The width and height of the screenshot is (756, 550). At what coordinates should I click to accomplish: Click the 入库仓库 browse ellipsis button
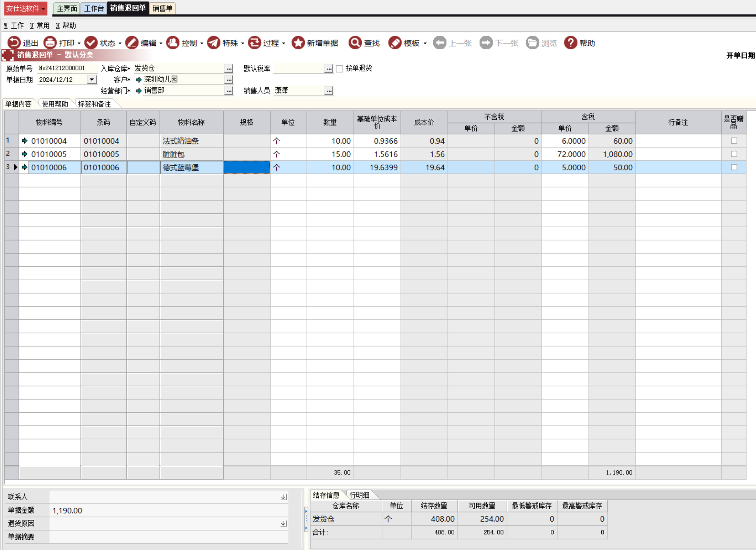click(x=229, y=69)
